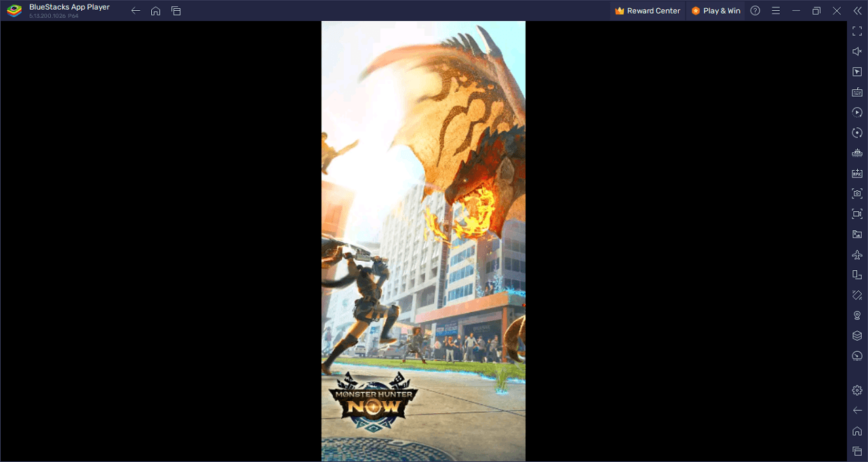868x462 pixels.
Task: Unmute the volume using sidebar speaker icon
Action: click(857, 51)
